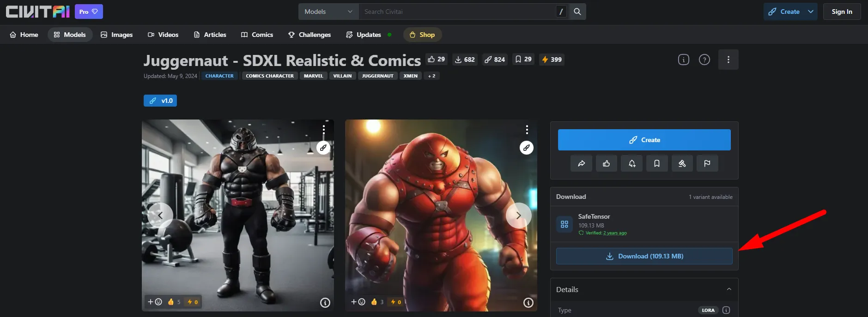Image resolution: width=868 pixels, height=317 pixels.
Task: Click the thumbs-up 29 likes stat
Action: (437, 59)
